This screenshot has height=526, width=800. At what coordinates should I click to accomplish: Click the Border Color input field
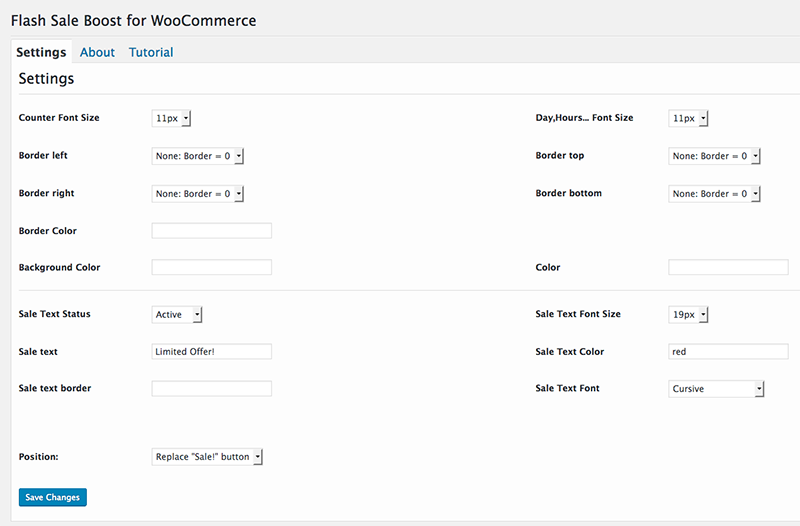(212, 231)
